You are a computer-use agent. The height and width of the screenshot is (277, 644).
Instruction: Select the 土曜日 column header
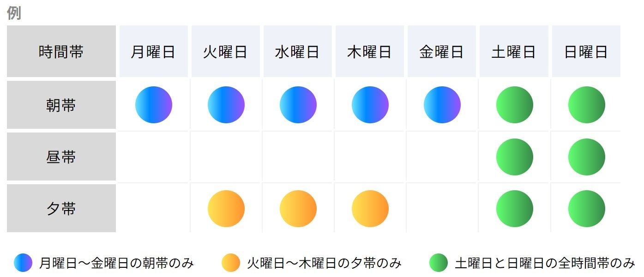514,51
